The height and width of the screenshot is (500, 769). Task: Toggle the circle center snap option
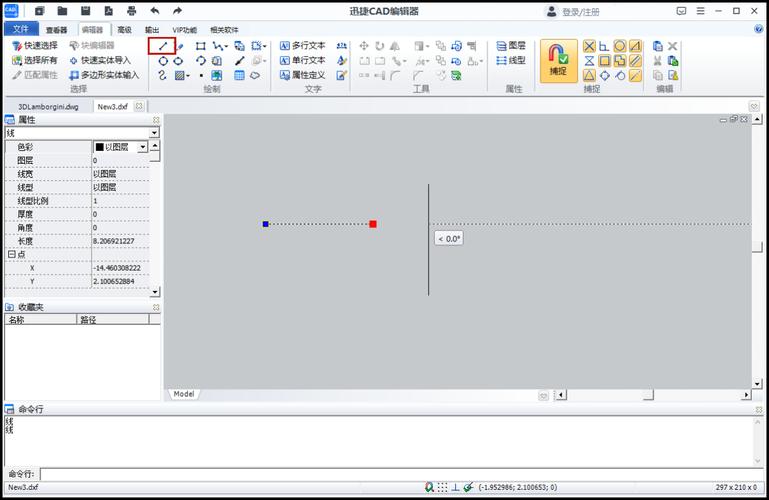(620, 46)
